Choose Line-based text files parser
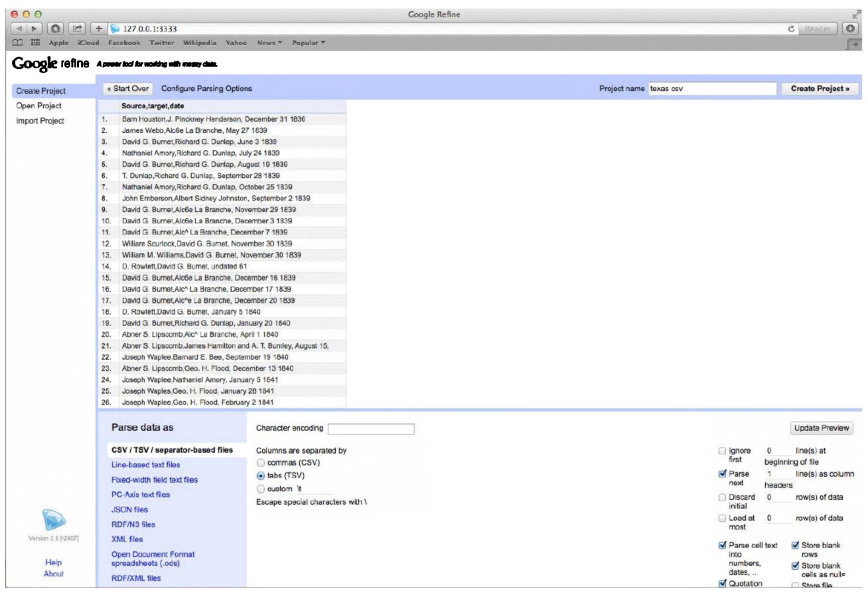The height and width of the screenshot is (597, 868). (145, 465)
